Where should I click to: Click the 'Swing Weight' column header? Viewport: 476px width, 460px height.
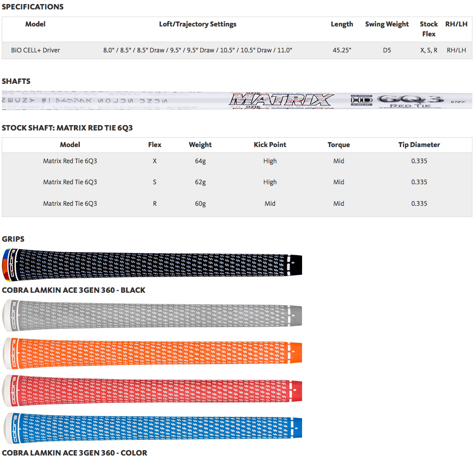(x=387, y=24)
